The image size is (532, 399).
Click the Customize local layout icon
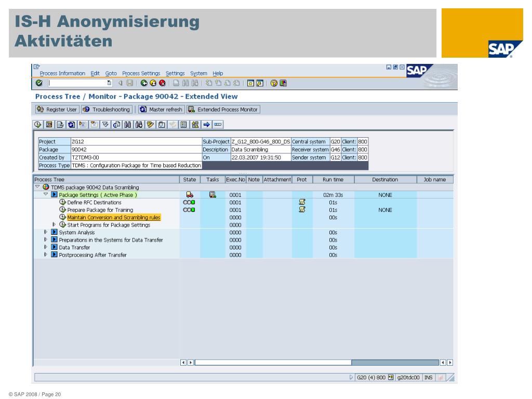tap(283, 83)
